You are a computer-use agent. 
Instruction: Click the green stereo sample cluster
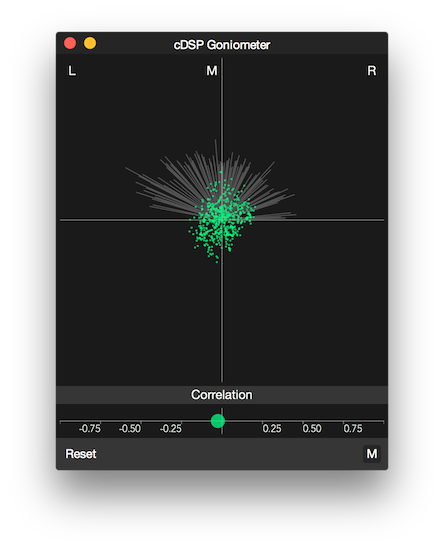(x=222, y=217)
